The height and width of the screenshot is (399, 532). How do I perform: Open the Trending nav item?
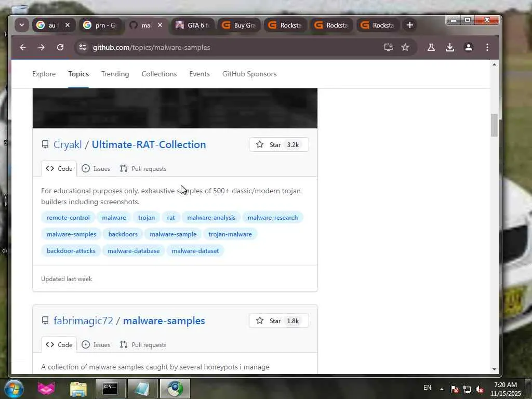pos(115,74)
